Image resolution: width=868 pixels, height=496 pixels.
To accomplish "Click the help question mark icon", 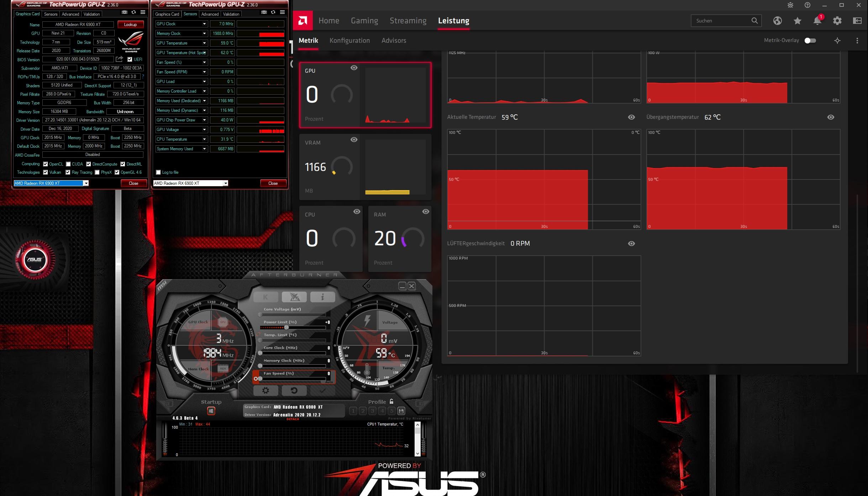I will (x=807, y=5).
